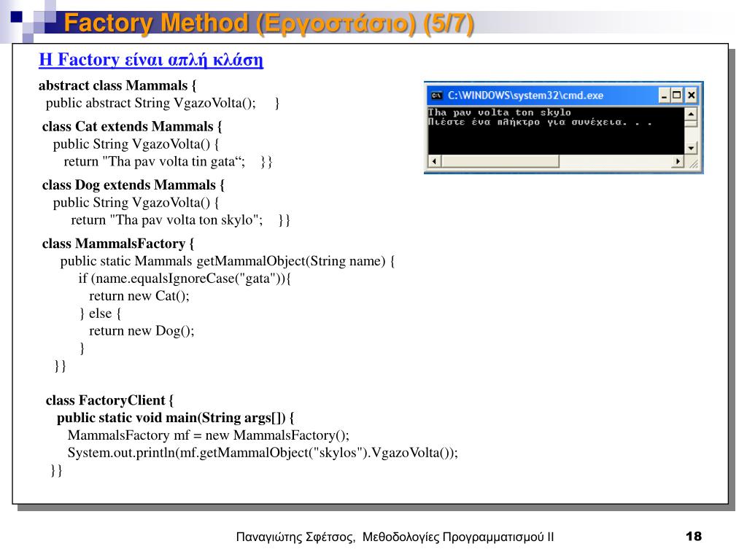Viewport: 747px width, 560px height.
Task: Click the line 'class MammalsFactory {'
Action: (117, 244)
